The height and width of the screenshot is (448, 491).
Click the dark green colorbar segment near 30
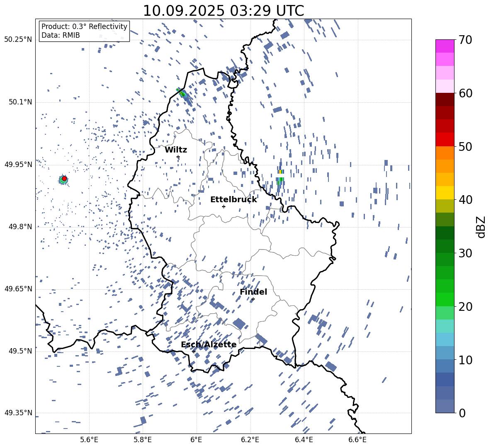[445, 246]
